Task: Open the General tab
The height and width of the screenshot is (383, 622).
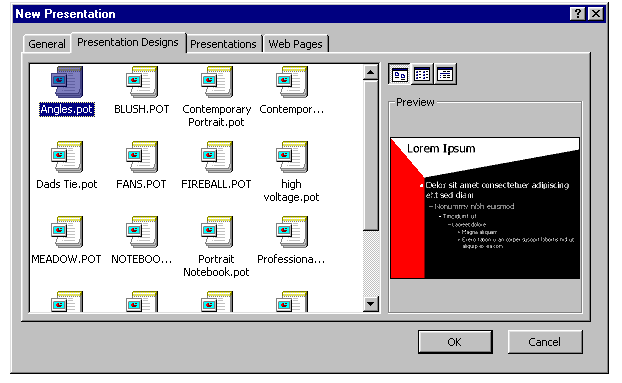Action: 47,44
